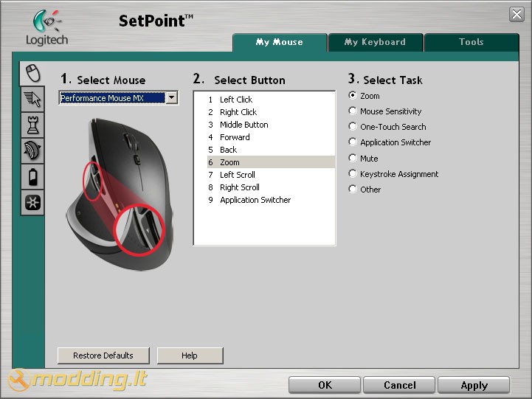Select the 6 Zoom button entry

[x=271, y=162]
